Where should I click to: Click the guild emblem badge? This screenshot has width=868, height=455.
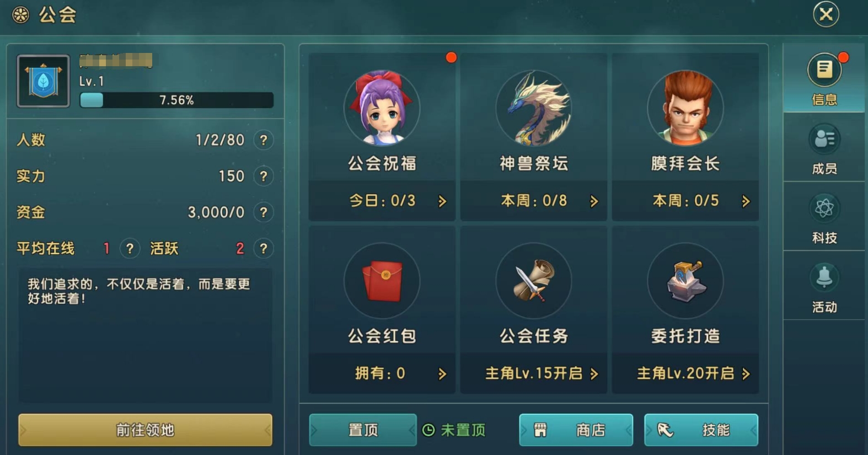pos(44,81)
